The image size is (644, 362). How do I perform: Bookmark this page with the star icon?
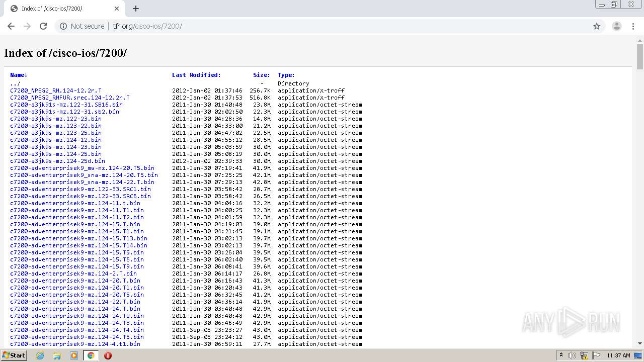pyautogui.click(x=597, y=26)
